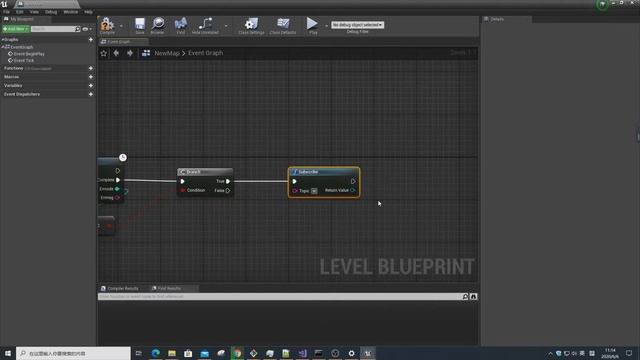Open the Debug menu
The height and width of the screenshot is (360, 640).
(51, 12)
